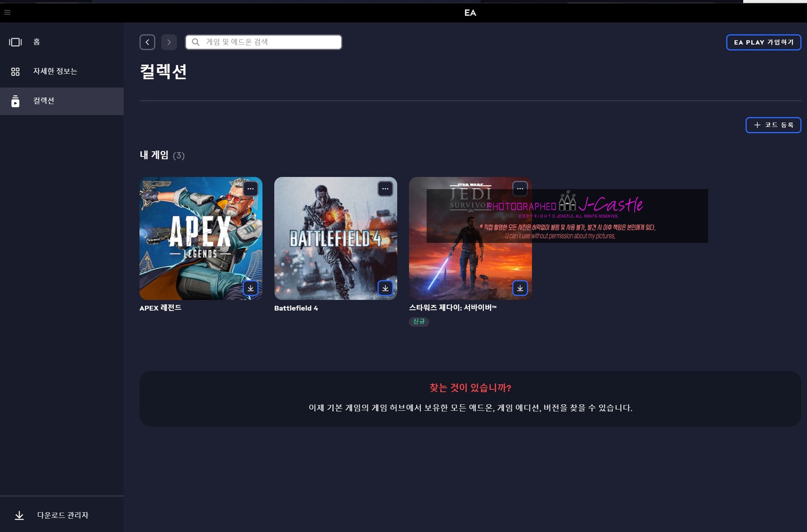
Task: Go to 홈 in the sidebar
Action: point(62,42)
